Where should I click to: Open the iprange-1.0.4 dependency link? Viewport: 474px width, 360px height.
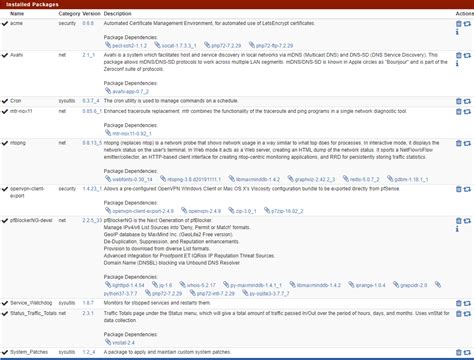point(367,285)
